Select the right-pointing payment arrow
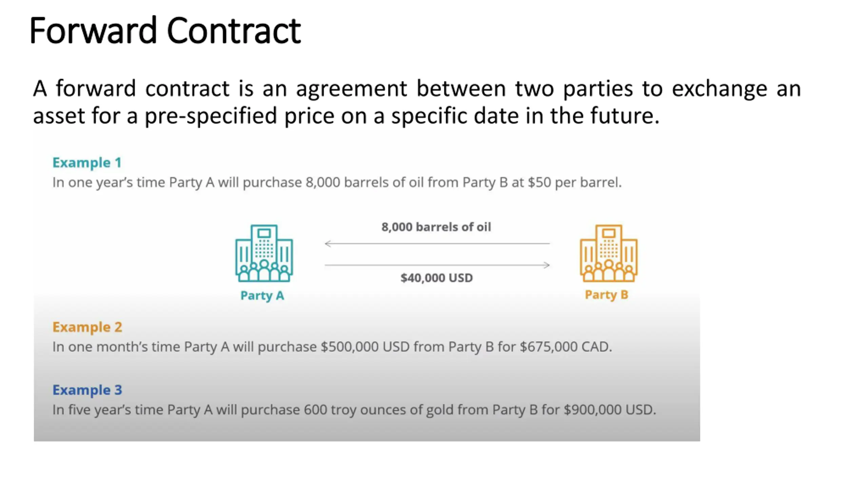This screenshot has width=868, height=488. pyautogui.click(x=437, y=265)
